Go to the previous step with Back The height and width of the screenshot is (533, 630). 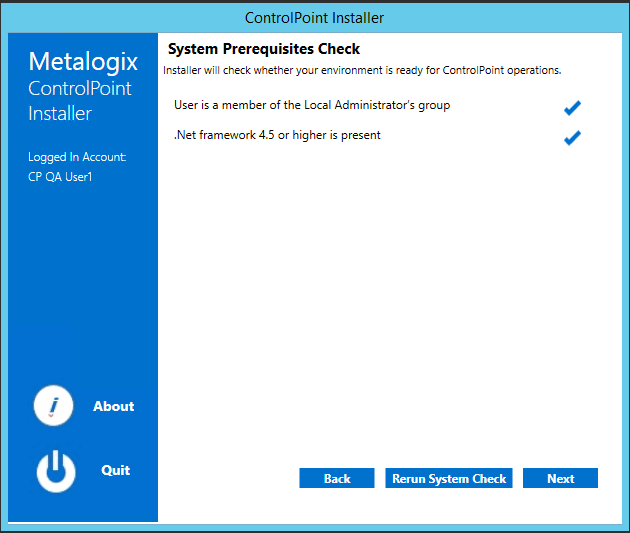coord(337,478)
